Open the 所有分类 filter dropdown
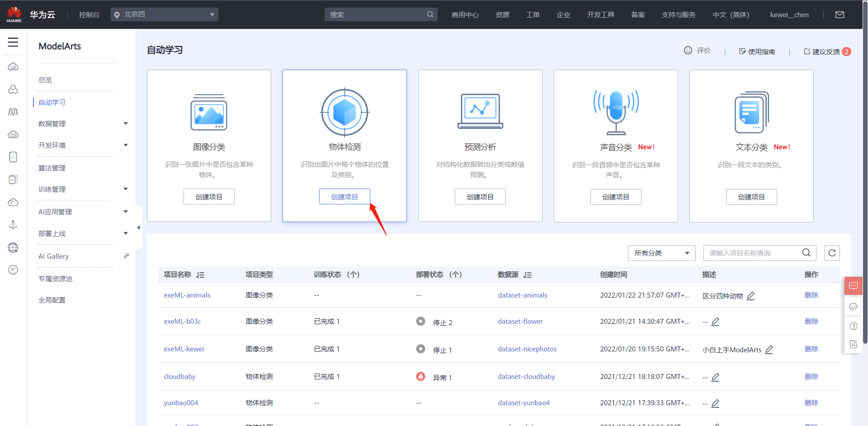868x426 pixels. click(661, 253)
